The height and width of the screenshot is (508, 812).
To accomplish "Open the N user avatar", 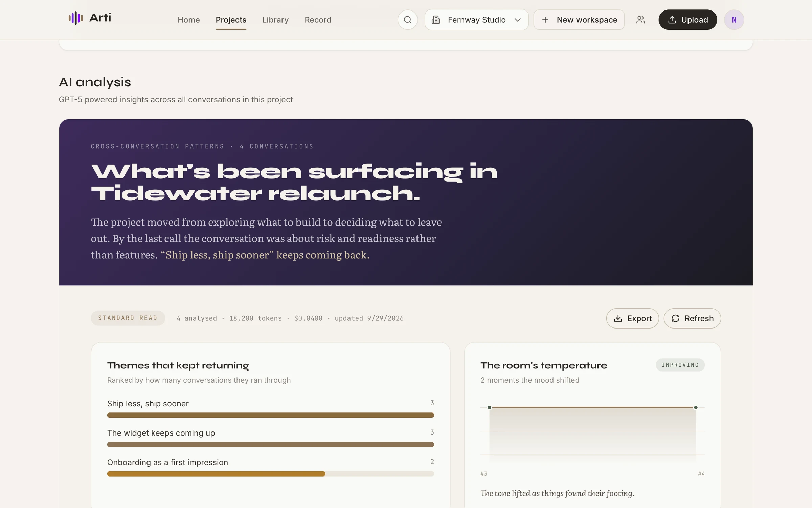I will click(734, 20).
